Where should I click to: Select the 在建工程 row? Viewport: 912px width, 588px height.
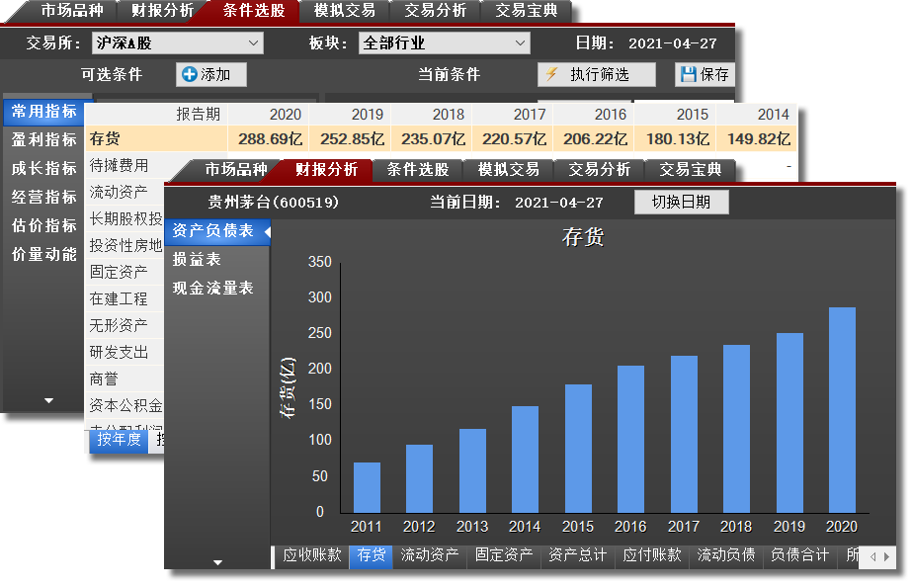coord(125,299)
